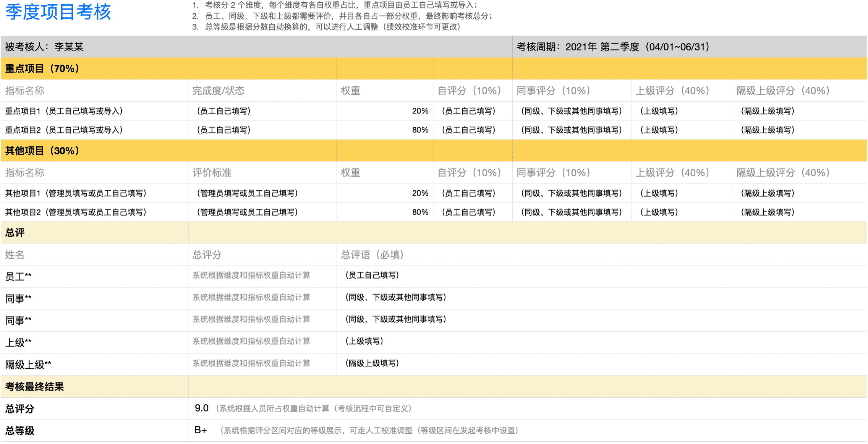Click the 同事评分 cell for 重点项目2
The width and height of the screenshot is (868, 444).
(x=572, y=130)
